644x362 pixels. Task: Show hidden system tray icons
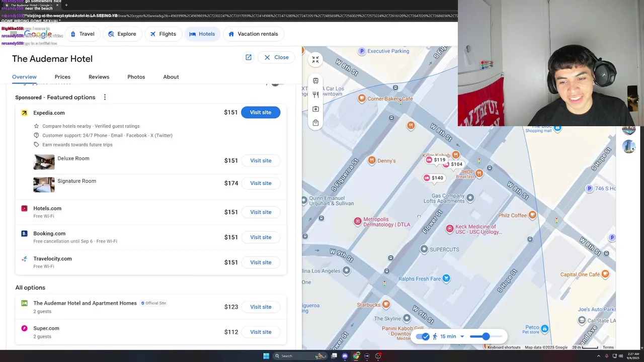coord(599,356)
